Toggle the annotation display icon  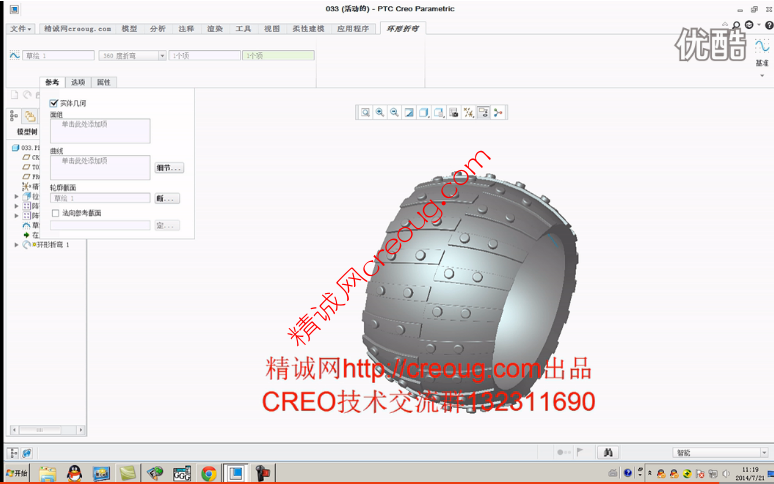483,112
